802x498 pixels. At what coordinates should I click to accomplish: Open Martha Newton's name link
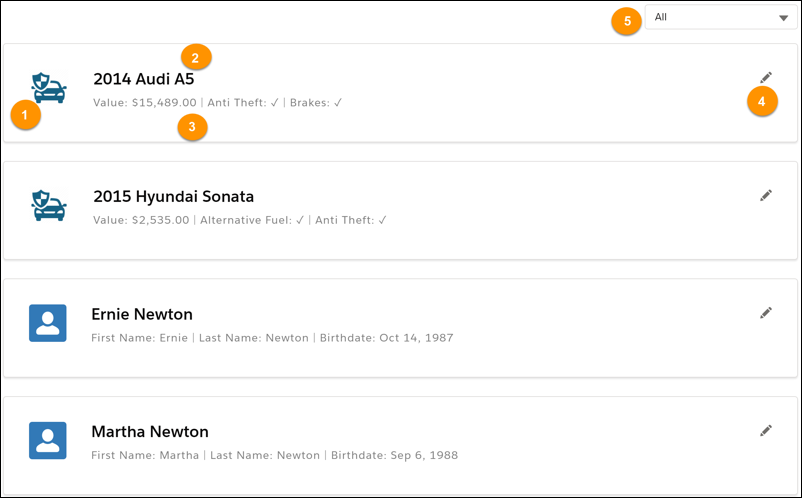coord(150,432)
